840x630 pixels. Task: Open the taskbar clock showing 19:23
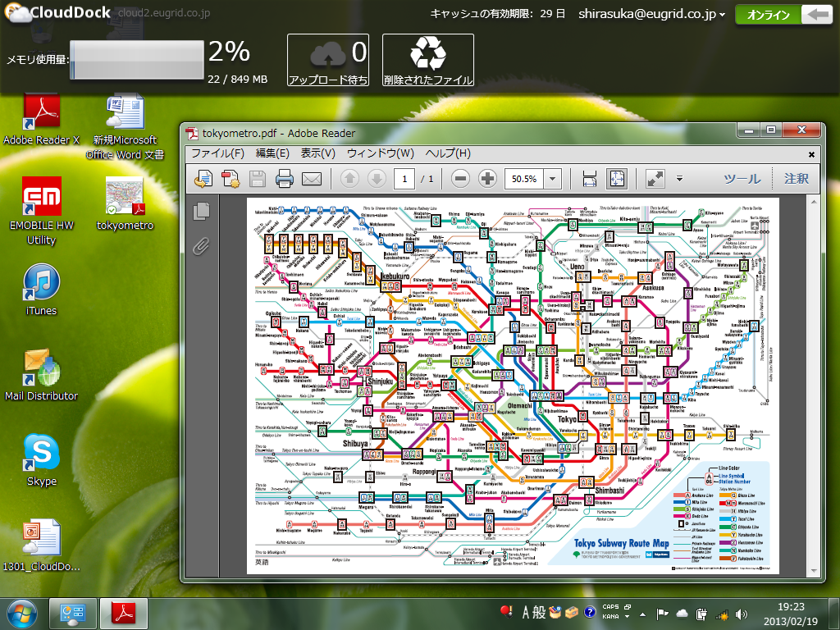click(x=791, y=614)
